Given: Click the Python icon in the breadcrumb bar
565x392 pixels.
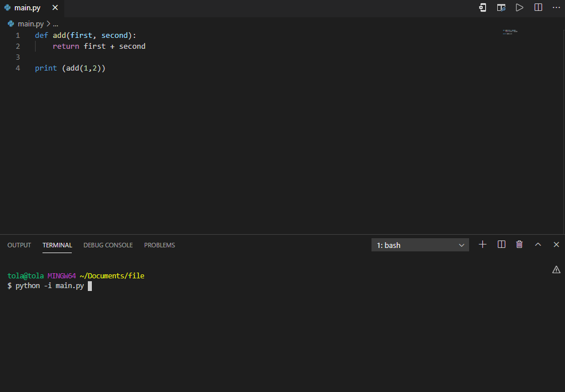Looking at the screenshot, I should [10, 24].
